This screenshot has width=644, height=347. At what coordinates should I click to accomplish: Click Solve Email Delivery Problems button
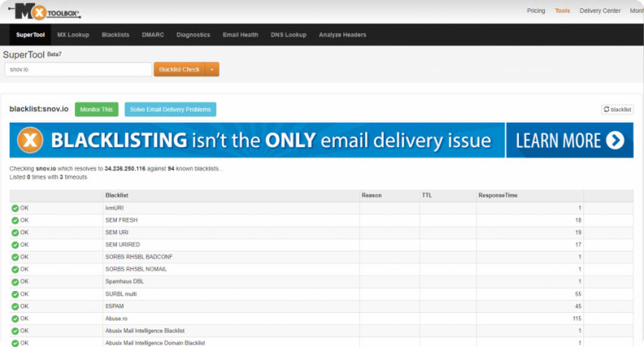[x=170, y=109]
